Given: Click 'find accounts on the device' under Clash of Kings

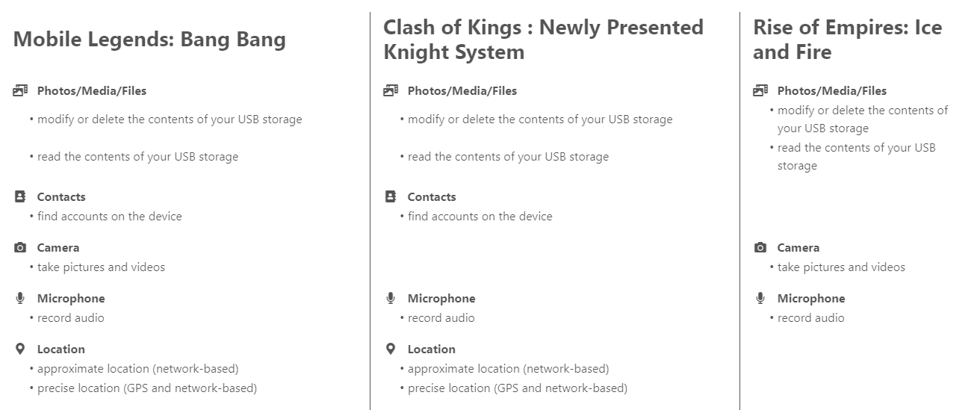Looking at the screenshot, I should pyautogui.click(x=480, y=217).
